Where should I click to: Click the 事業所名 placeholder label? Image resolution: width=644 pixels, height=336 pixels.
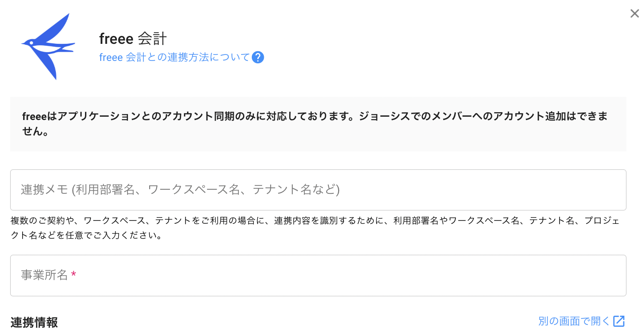click(x=44, y=276)
